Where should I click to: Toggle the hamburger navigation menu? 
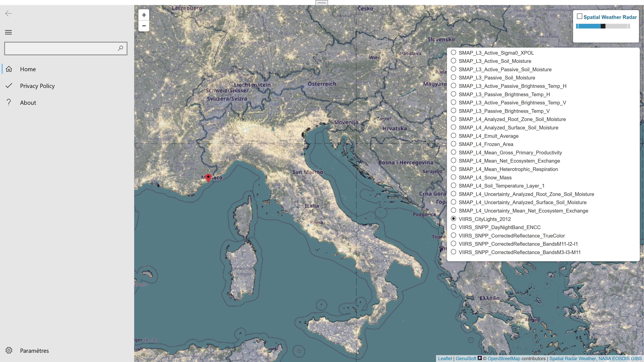tap(9, 32)
